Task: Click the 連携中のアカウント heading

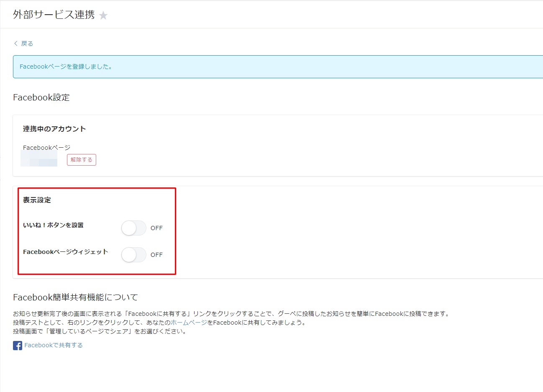Action: (x=54, y=129)
